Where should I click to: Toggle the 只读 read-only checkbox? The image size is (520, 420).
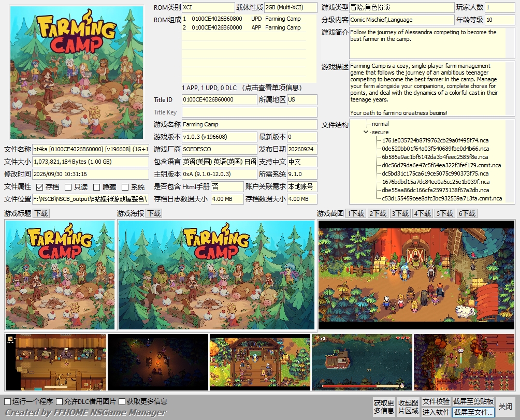point(68,187)
